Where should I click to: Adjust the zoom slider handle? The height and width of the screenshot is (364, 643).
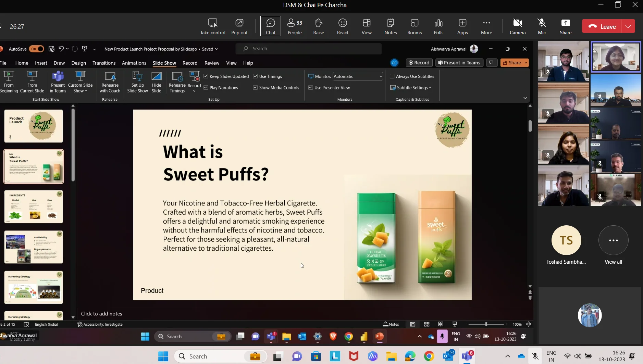[x=486, y=324]
